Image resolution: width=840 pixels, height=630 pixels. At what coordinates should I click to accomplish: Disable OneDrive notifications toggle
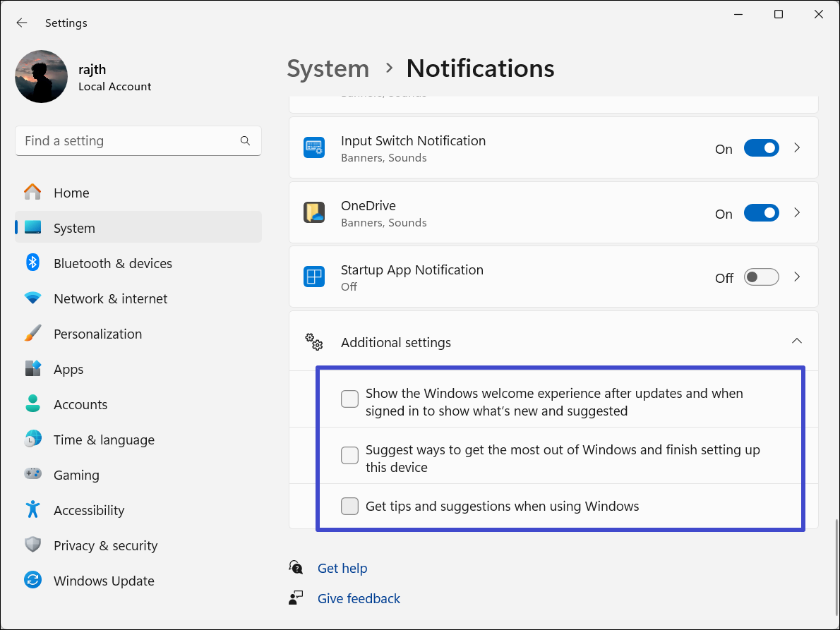[x=761, y=213]
